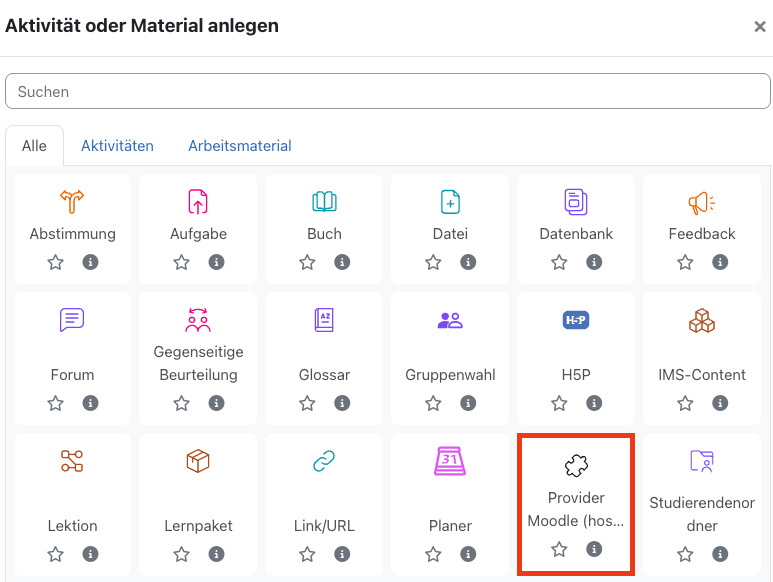Open info for Studierendenordner
The width and height of the screenshot is (773, 582).
[720, 554]
